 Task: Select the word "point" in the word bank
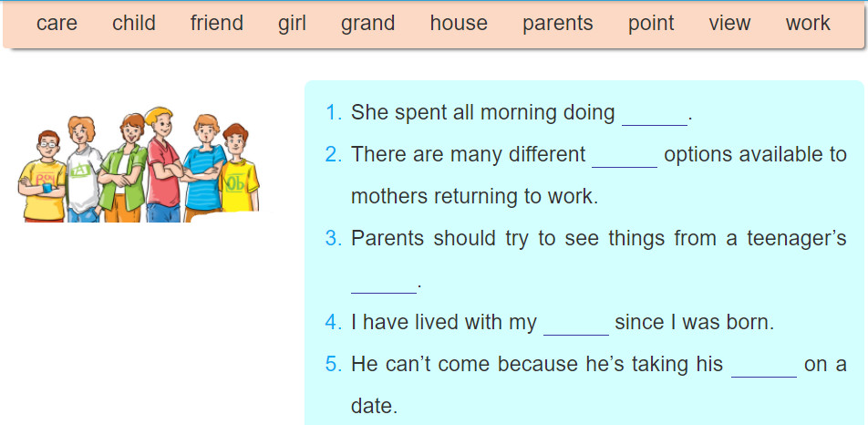[651, 23]
